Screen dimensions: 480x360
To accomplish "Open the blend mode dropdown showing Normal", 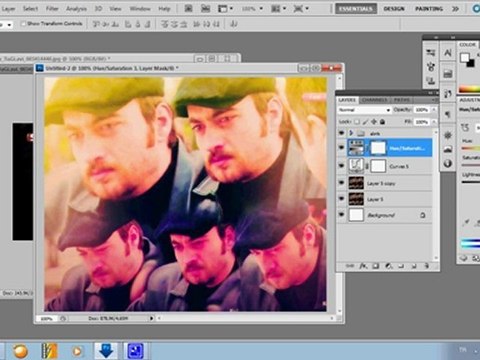I will point(364,110).
